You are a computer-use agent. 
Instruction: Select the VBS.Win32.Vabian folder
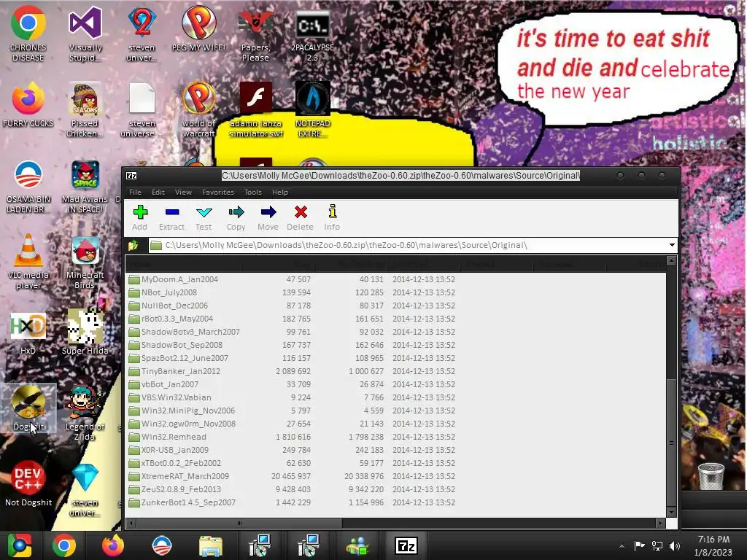pos(169,397)
